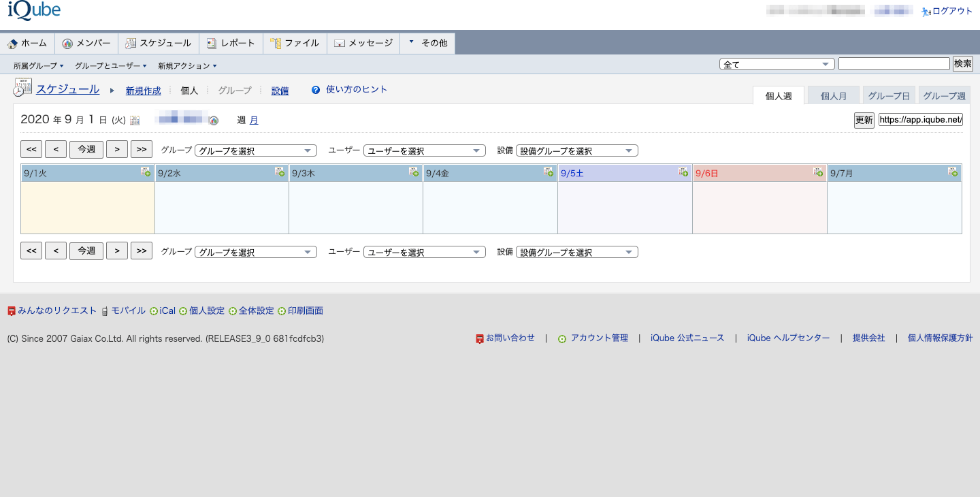This screenshot has width=980, height=497.
Task: Expand the 全て search scope dropdown
Action: click(777, 64)
